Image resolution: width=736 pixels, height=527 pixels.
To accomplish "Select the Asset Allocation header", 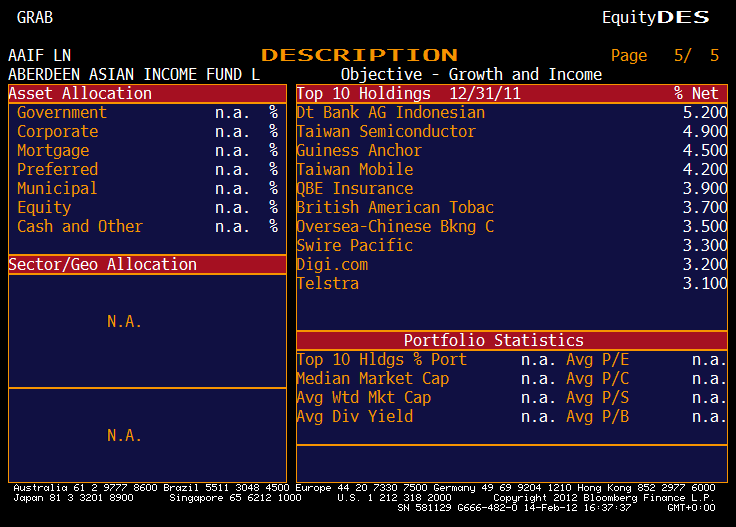I will point(80,94).
